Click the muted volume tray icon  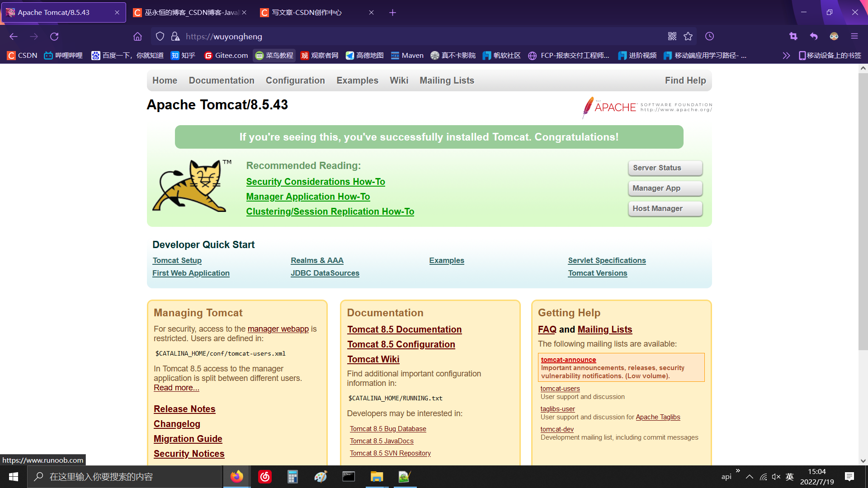click(776, 477)
